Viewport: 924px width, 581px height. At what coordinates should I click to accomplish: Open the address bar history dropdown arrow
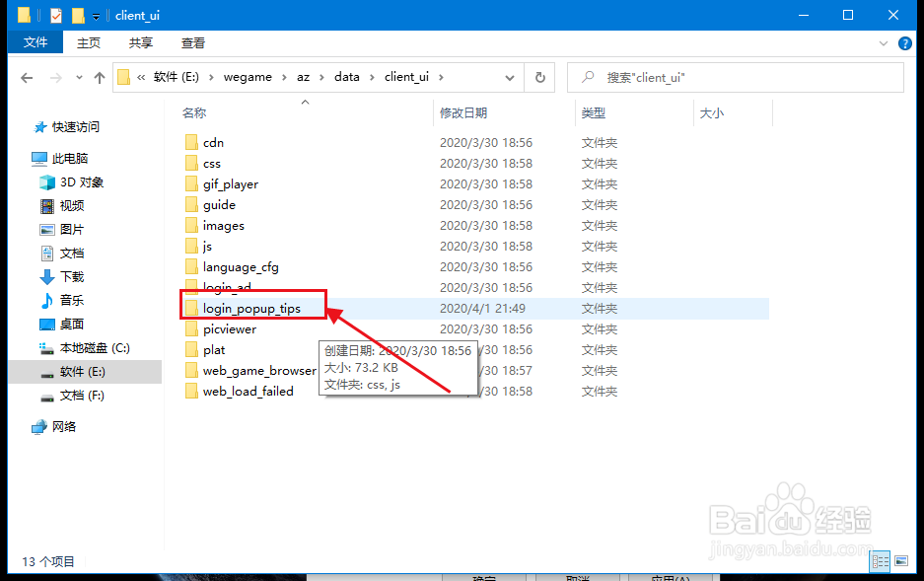click(x=509, y=77)
